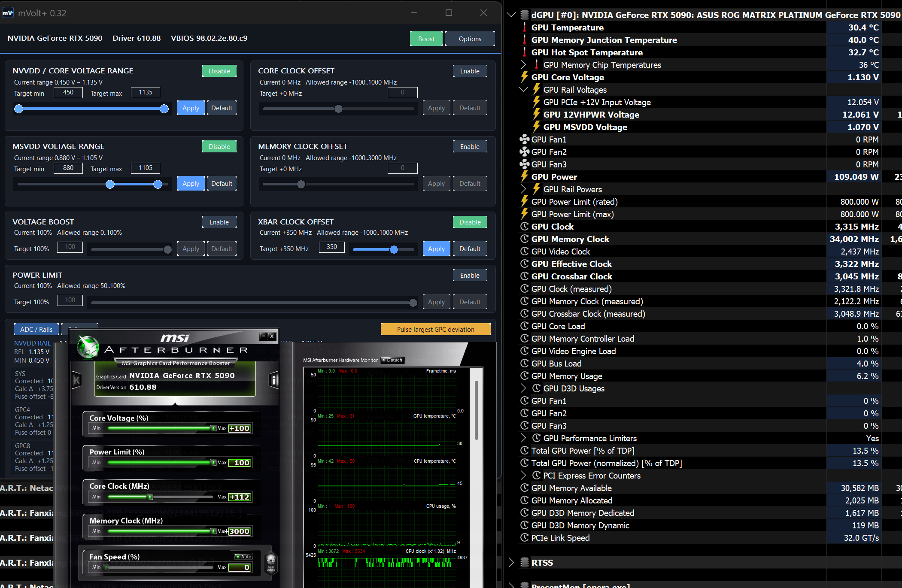The image size is (902, 588).
Task: Disable the MSVDD voltage range
Action: [219, 147]
